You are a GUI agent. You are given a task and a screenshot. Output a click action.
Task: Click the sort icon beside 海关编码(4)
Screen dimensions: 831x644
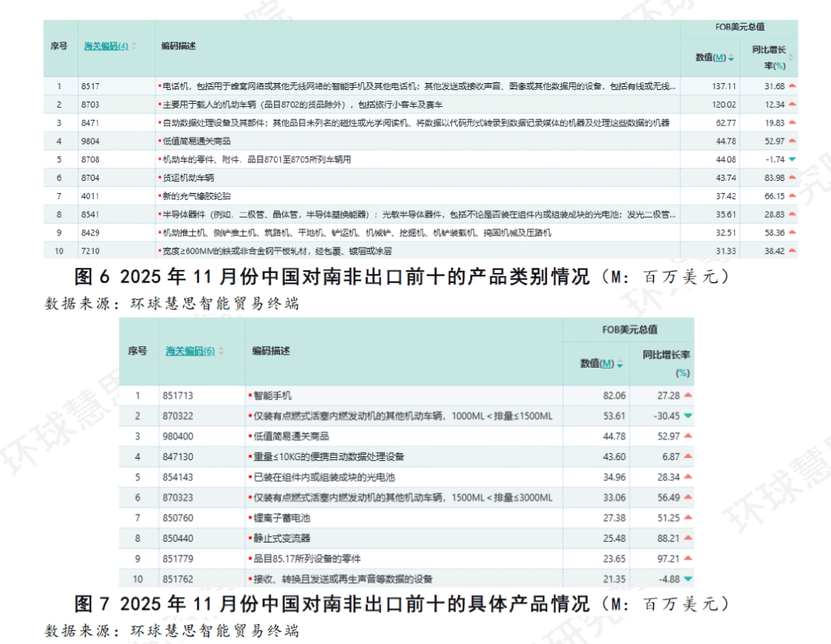(x=134, y=46)
